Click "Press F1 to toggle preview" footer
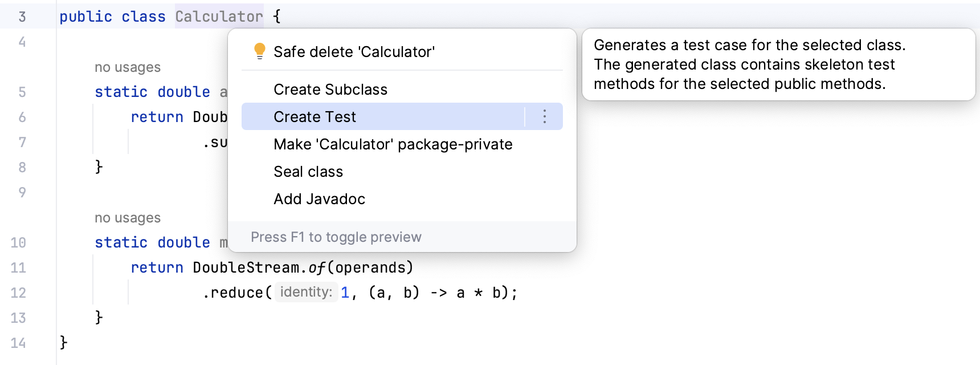 click(x=336, y=237)
